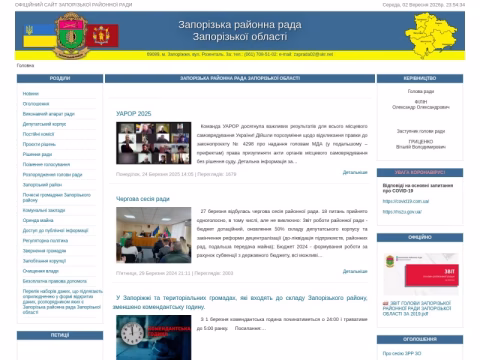Open Поіменне голосування page
The image size is (480, 360).
pos(46,164)
